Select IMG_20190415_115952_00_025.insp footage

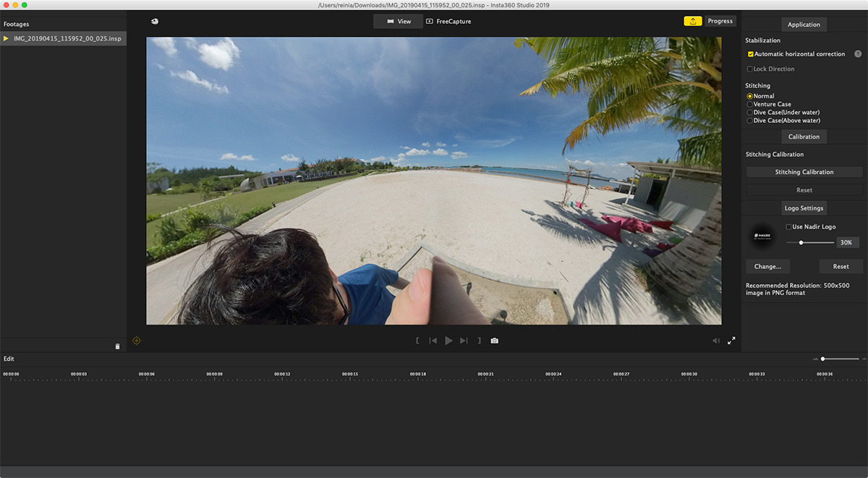point(64,38)
